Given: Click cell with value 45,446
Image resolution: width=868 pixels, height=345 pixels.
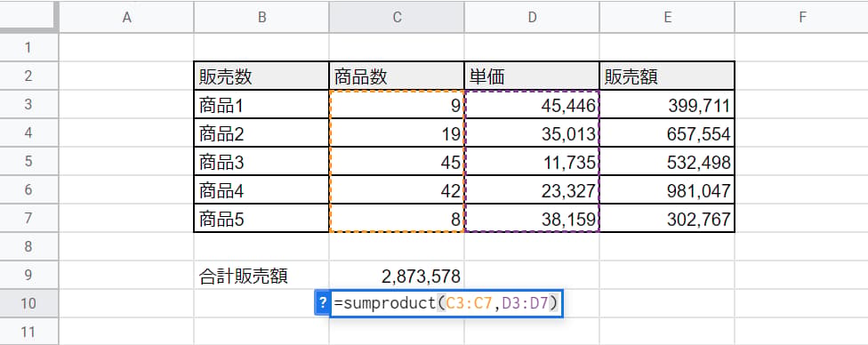Looking at the screenshot, I should [x=532, y=105].
